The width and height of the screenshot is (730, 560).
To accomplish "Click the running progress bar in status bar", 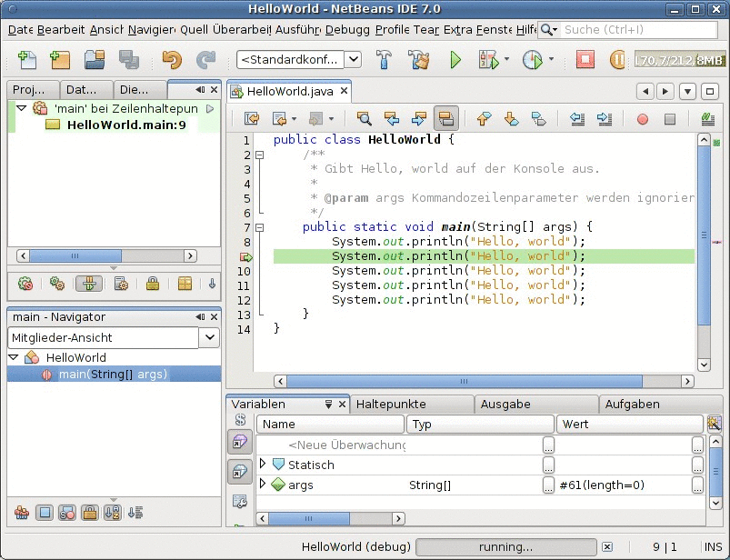I will (x=506, y=547).
